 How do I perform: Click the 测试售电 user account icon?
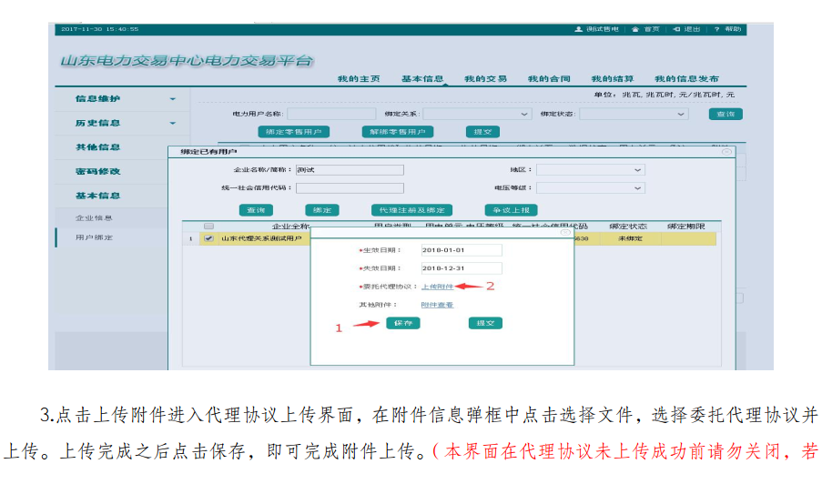point(578,29)
